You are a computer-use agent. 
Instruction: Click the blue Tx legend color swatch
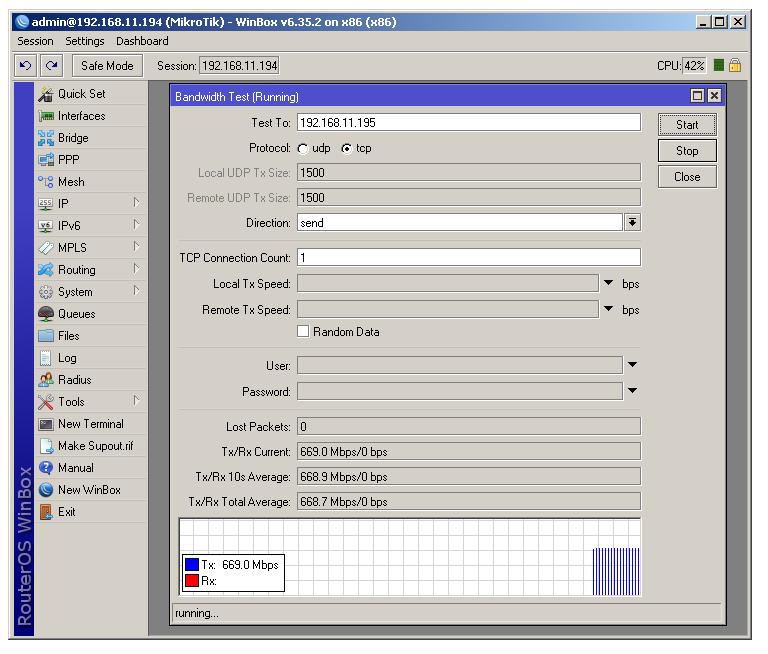[x=191, y=565]
